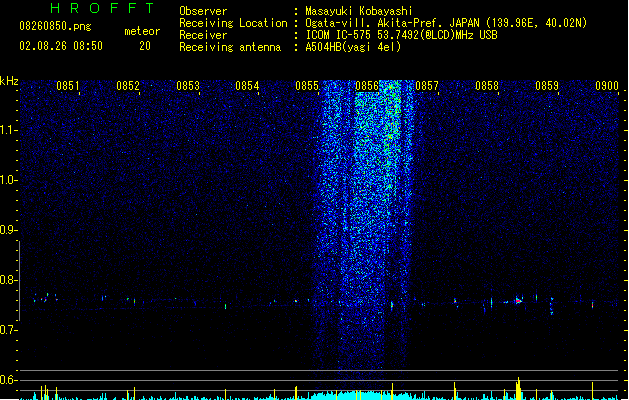Image resolution: width=629 pixels, height=400 pixels.
Task: Click the 0855 time marker
Action: point(307,86)
